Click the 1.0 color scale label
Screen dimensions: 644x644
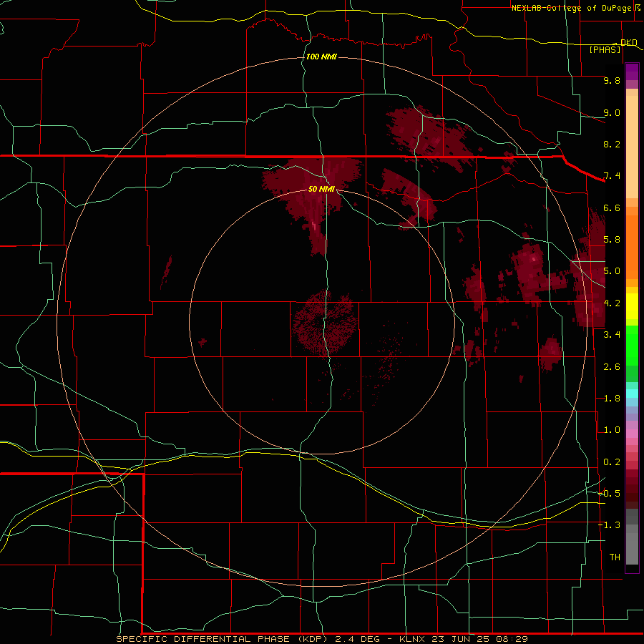pos(612,430)
